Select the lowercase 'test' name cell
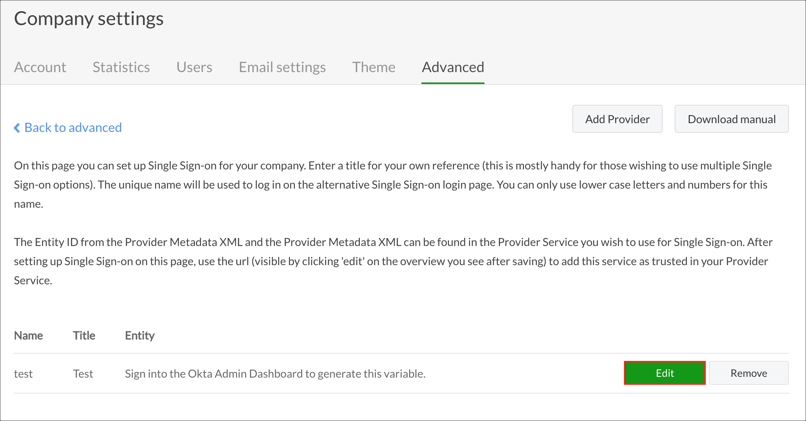Screen dimensions: 806x421 click(23, 374)
